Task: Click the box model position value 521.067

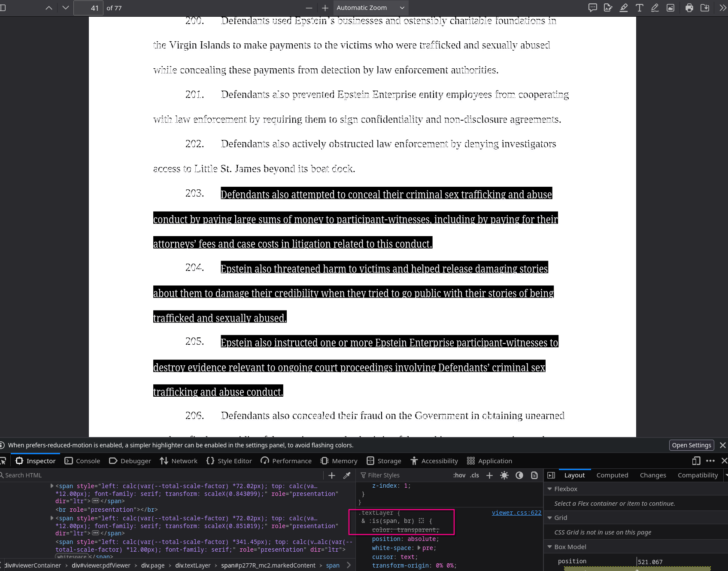Action: [650, 562]
